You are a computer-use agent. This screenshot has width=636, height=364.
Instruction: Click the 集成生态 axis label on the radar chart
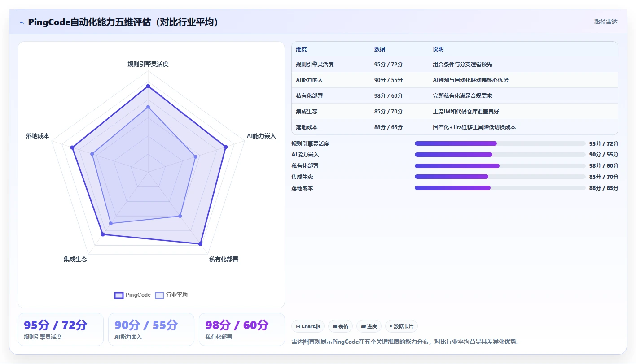click(x=75, y=259)
